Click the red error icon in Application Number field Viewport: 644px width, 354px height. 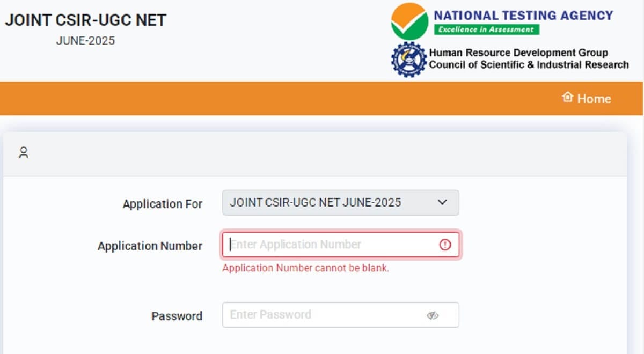tap(445, 245)
